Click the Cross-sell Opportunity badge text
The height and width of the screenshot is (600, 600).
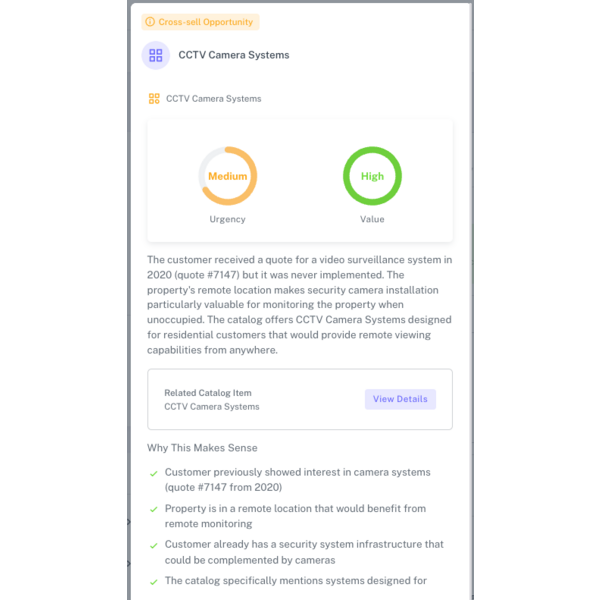point(205,21)
